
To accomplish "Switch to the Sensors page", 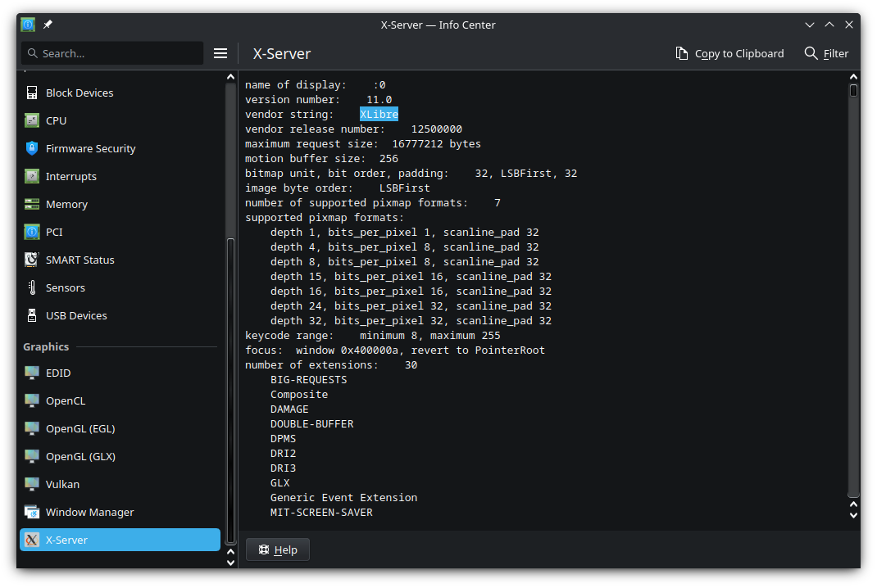I will point(120,287).
